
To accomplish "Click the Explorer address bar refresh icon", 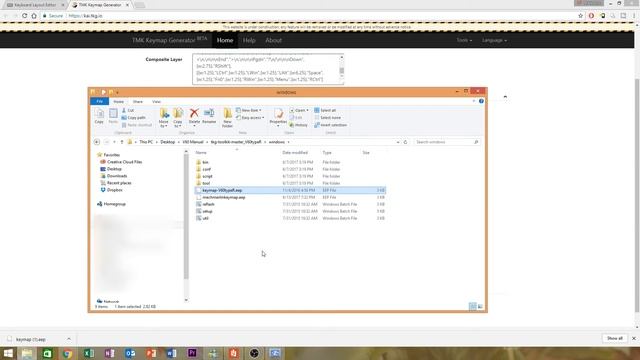I will (x=405, y=142).
